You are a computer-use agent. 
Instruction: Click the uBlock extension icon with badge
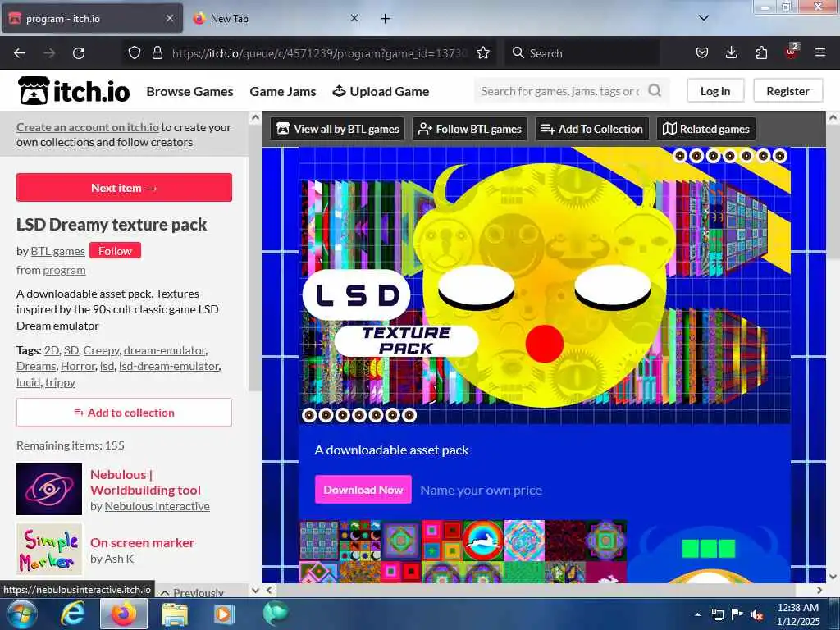[792, 52]
